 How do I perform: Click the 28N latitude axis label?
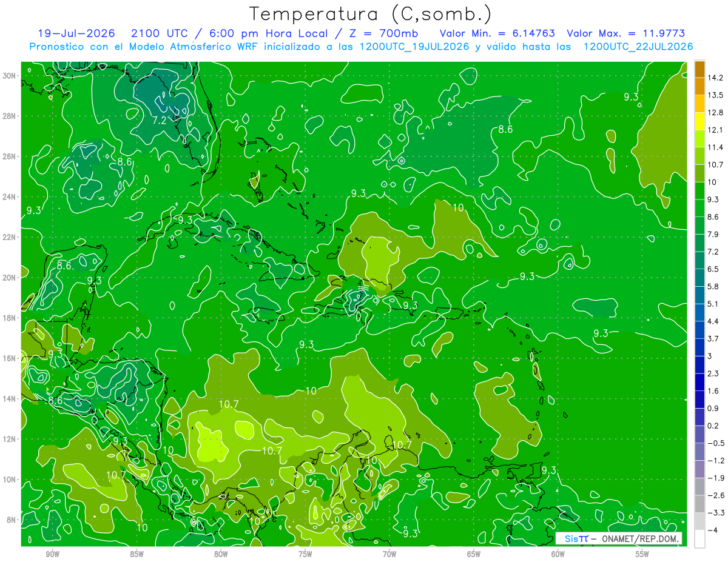10,116
